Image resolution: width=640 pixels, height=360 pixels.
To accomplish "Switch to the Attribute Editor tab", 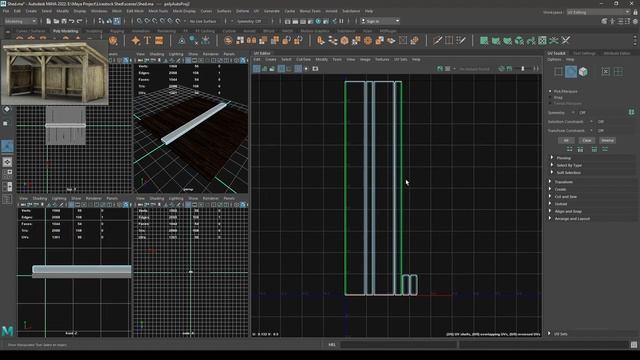I will [617, 53].
